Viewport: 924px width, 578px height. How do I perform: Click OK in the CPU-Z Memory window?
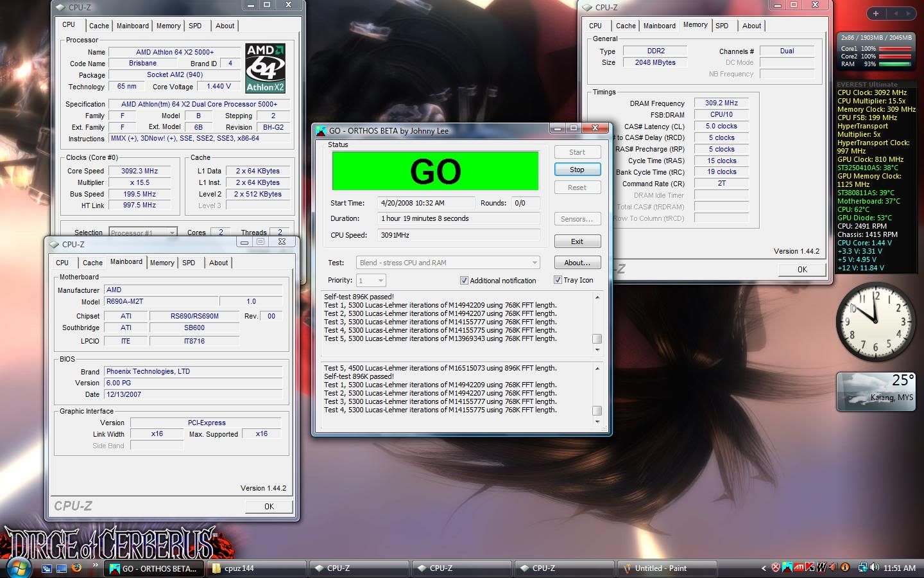click(x=802, y=270)
